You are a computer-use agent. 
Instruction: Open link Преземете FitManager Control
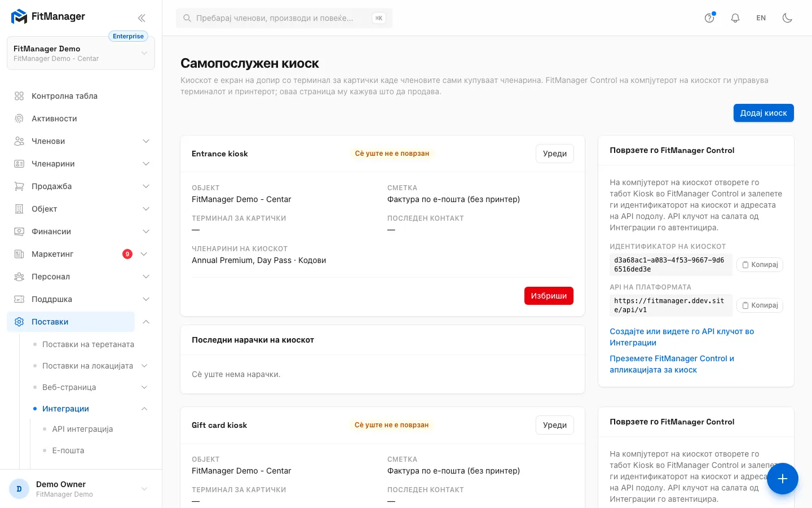pos(672,364)
